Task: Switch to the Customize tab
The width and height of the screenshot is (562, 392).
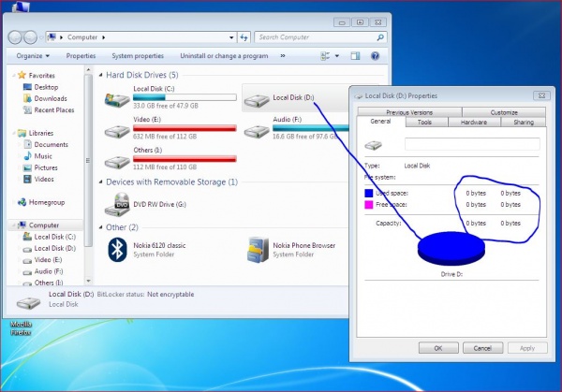Action: 504,112
